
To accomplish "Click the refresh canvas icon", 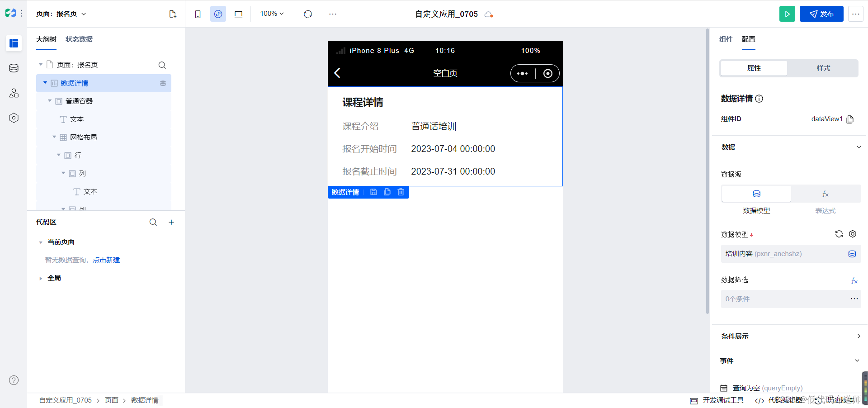I will [308, 14].
